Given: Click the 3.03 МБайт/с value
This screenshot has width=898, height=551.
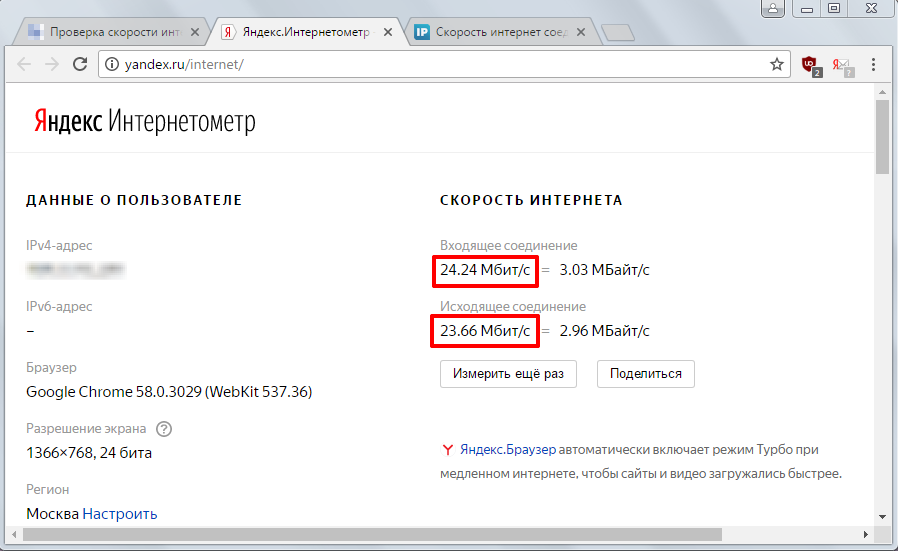Looking at the screenshot, I should click(x=604, y=270).
